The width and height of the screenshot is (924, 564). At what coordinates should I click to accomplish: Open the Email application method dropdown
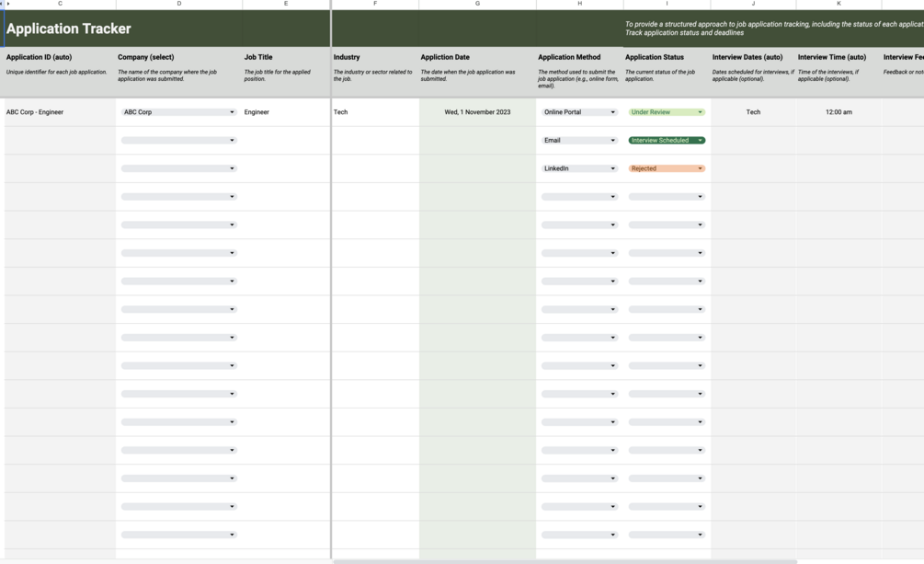pyautogui.click(x=579, y=141)
